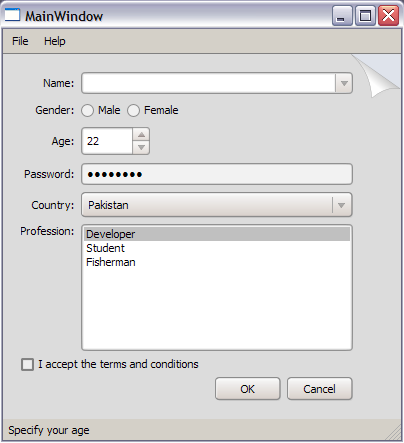404x443 pixels.
Task: Select Student in the Profession list
Action: click(217, 248)
